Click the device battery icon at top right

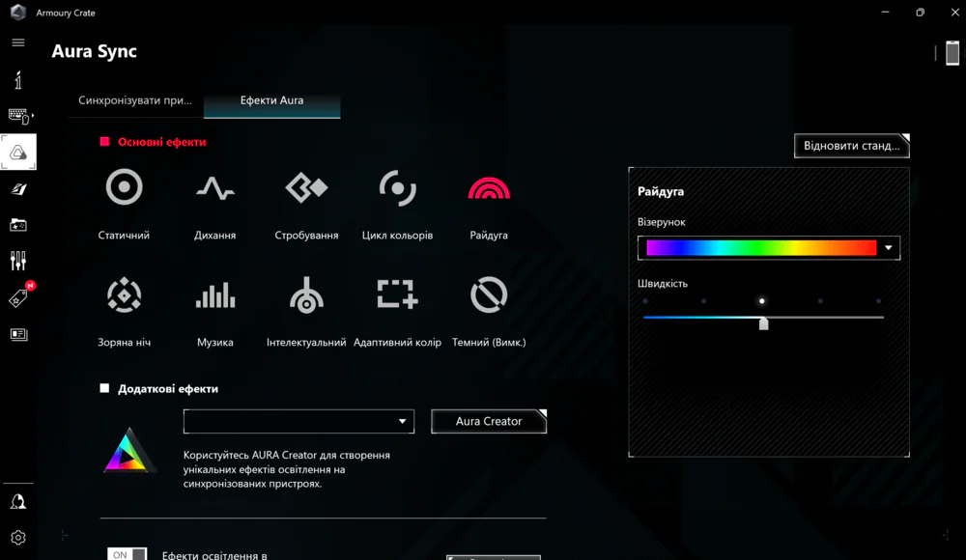pyautogui.click(x=952, y=52)
